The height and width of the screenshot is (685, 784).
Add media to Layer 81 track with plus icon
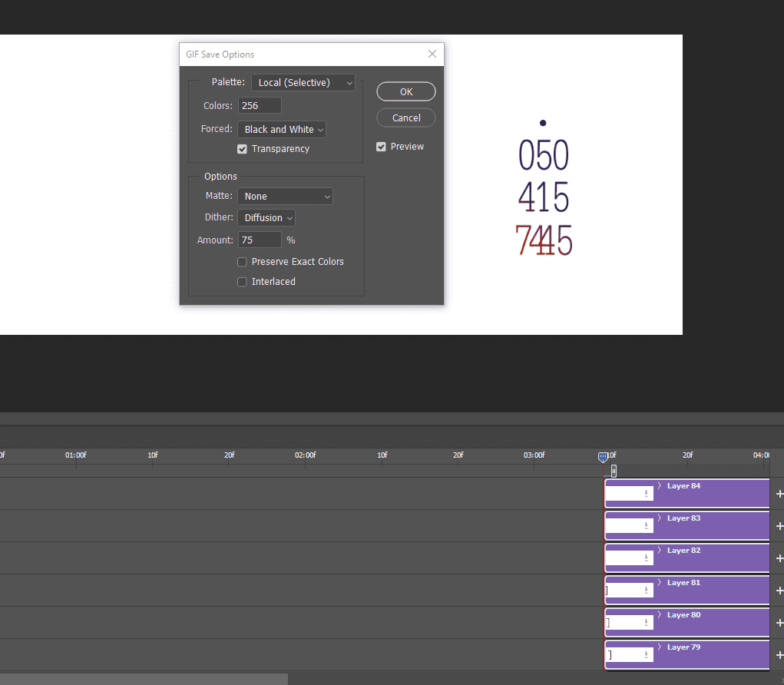(779, 591)
